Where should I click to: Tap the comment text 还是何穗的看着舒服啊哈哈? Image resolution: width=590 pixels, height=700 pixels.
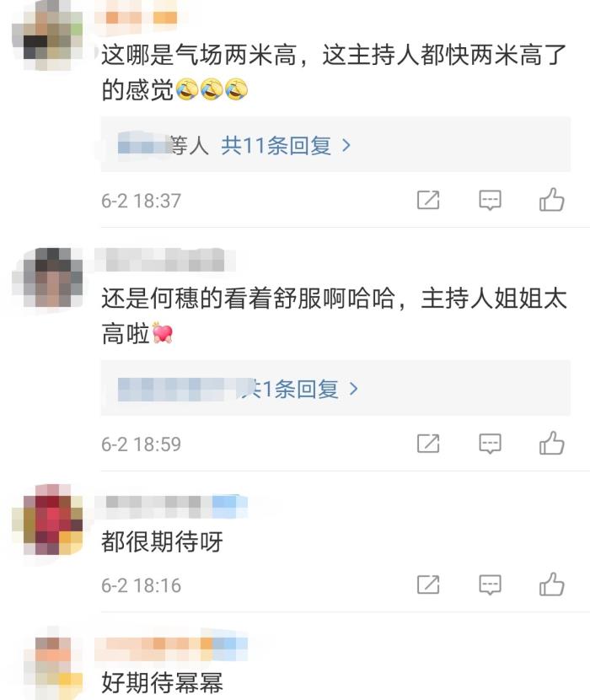(248, 299)
